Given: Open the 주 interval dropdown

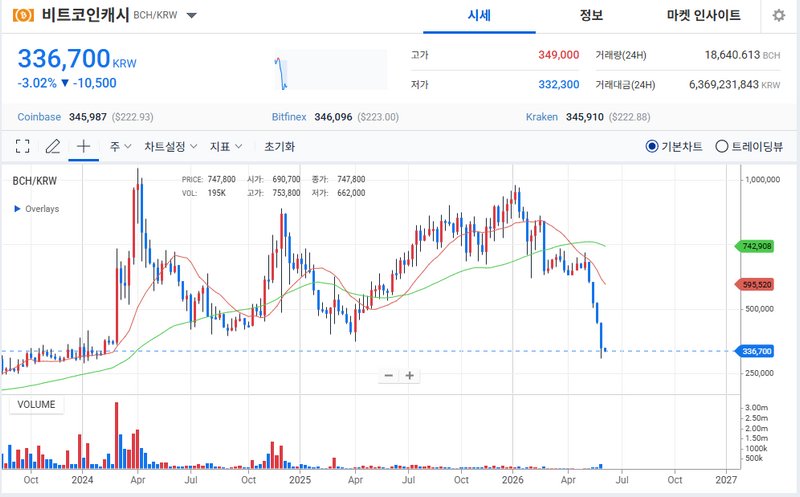Looking at the screenshot, I should point(120,147).
